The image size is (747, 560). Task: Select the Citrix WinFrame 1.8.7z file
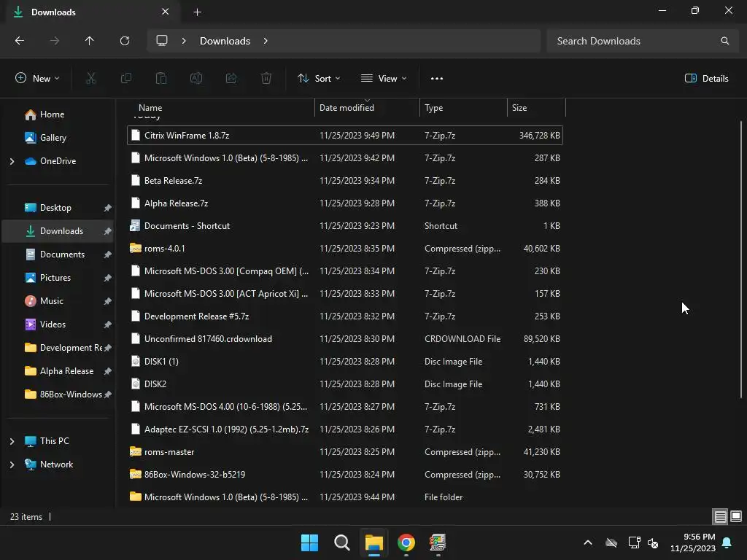[345, 135]
